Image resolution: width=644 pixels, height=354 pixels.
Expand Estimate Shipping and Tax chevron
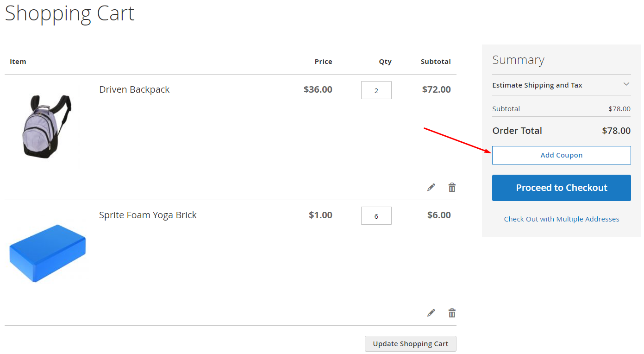coord(626,84)
